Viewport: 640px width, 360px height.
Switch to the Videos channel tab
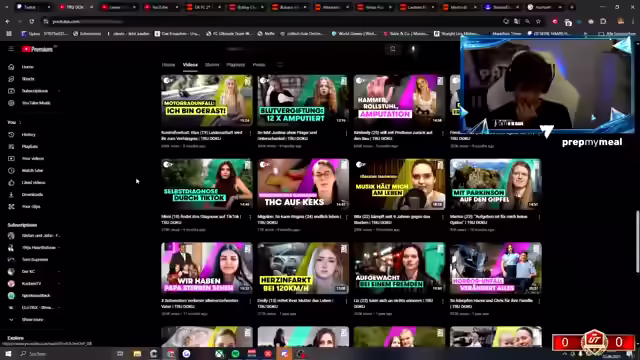(190, 65)
